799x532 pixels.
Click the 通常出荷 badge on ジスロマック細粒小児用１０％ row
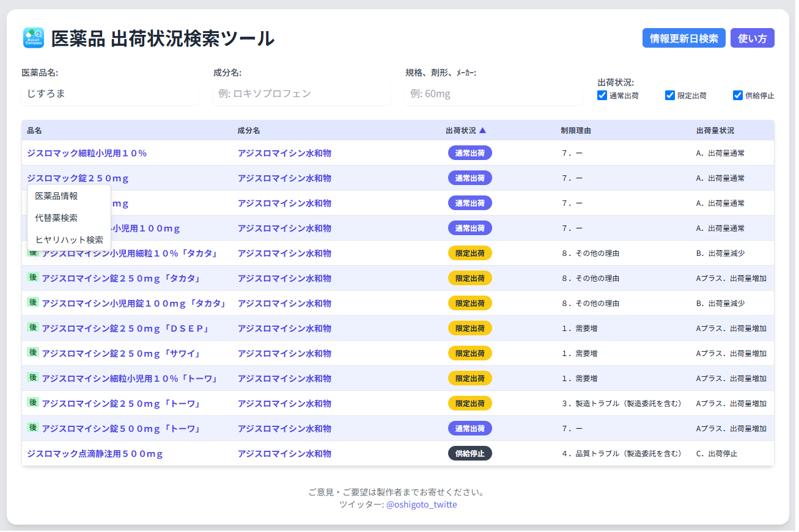[x=469, y=153]
